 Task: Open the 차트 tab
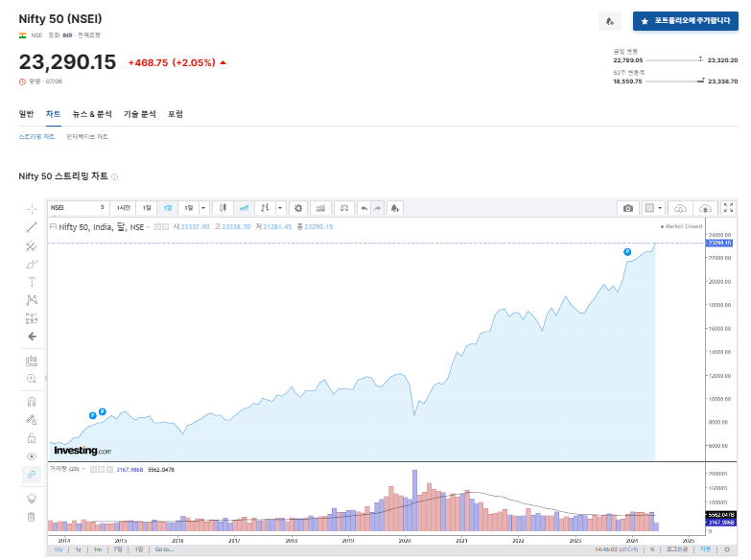(53, 114)
